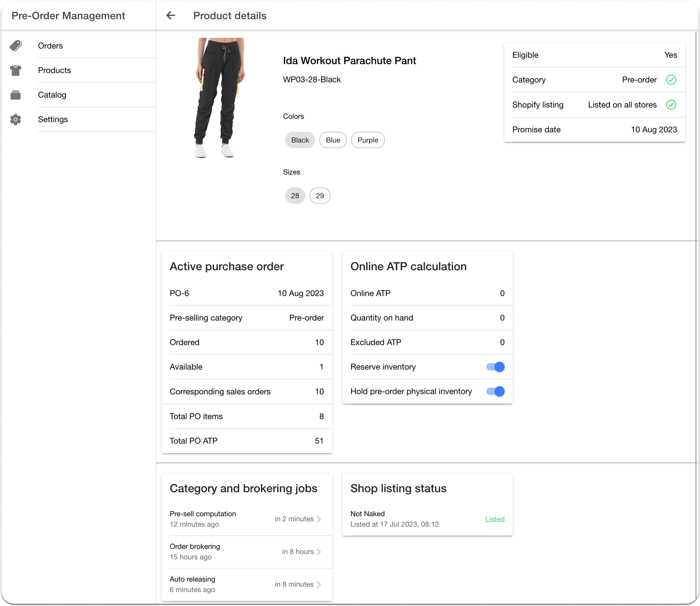The width and height of the screenshot is (700, 606).
Task: Select size 29 chip
Action: pyautogui.click(x=319, y=195)
